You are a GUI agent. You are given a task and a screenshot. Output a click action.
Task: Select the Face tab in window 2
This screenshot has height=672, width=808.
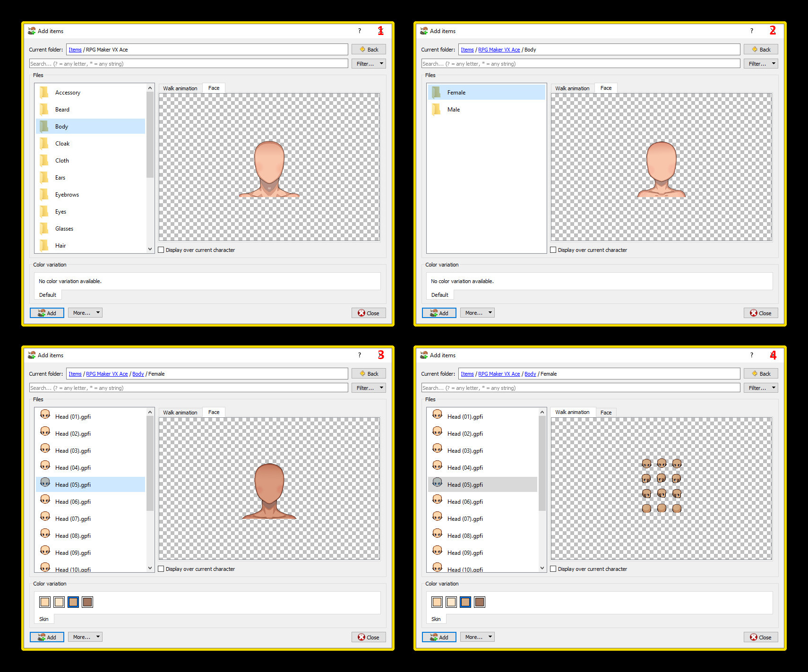pos(606,88)
